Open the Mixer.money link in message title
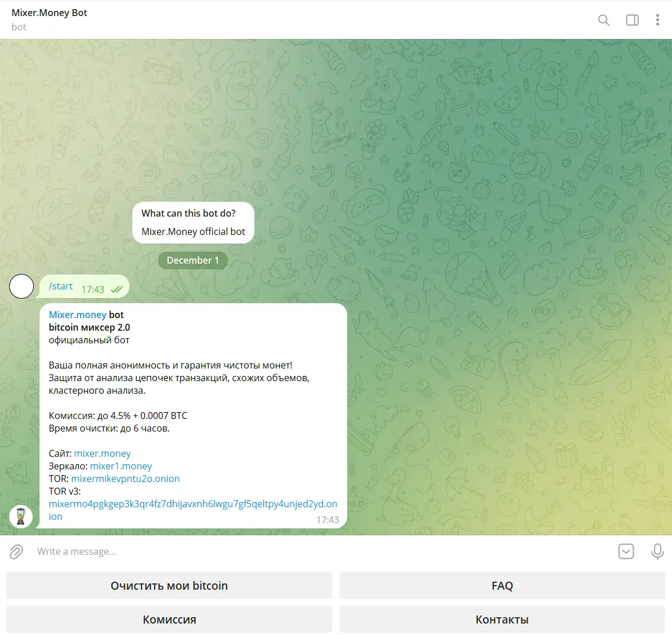 [77, 315]
